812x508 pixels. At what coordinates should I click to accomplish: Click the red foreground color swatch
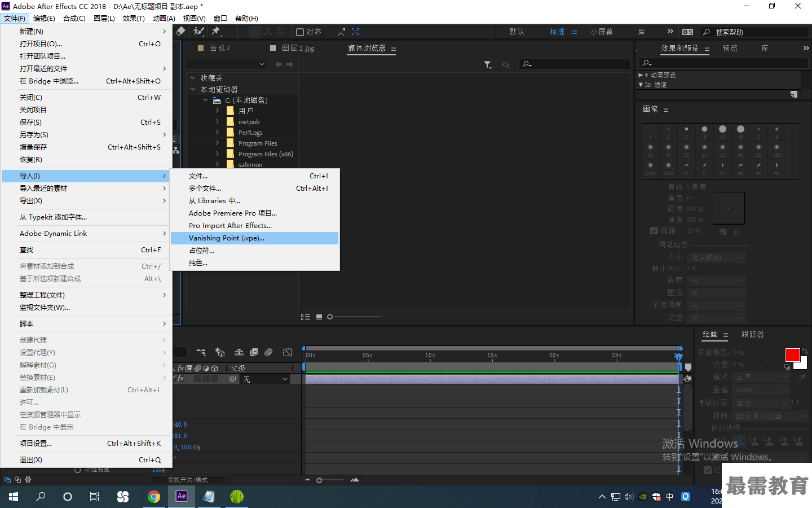click(792, 355)
